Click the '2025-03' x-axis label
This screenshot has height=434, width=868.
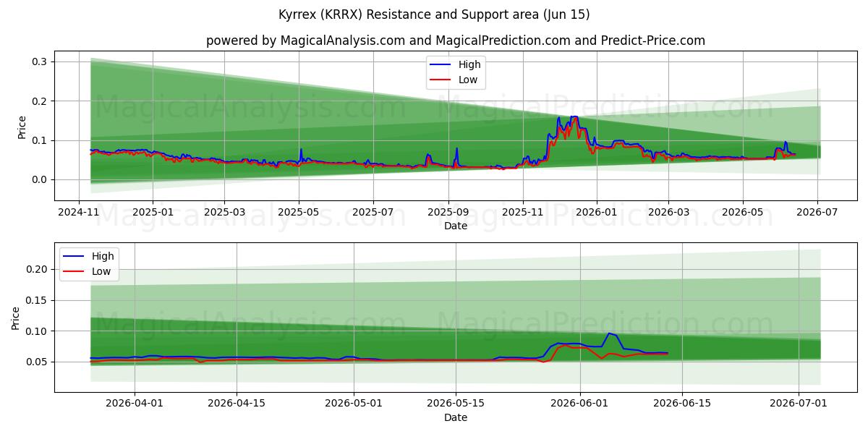coord(224,213)
